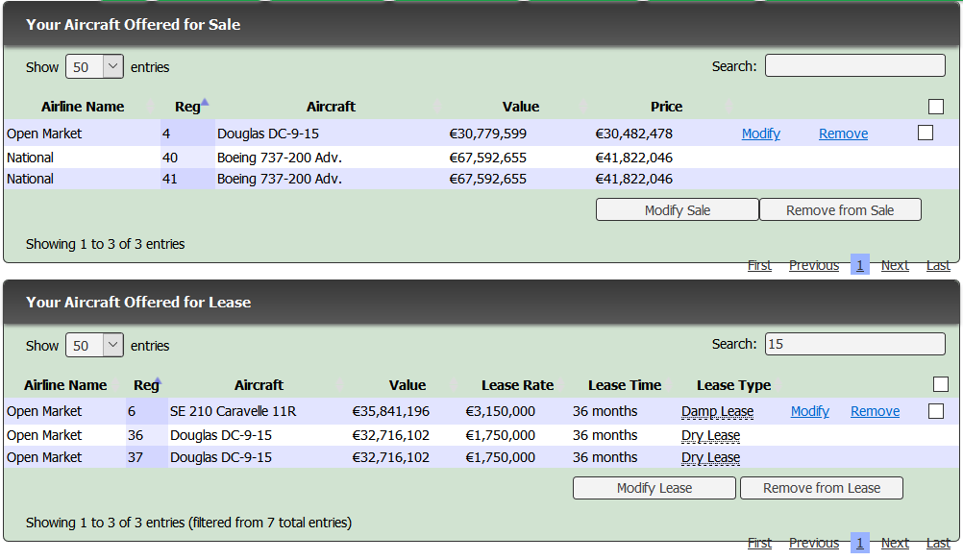Click the sale table Search field

tap(854, 66)
